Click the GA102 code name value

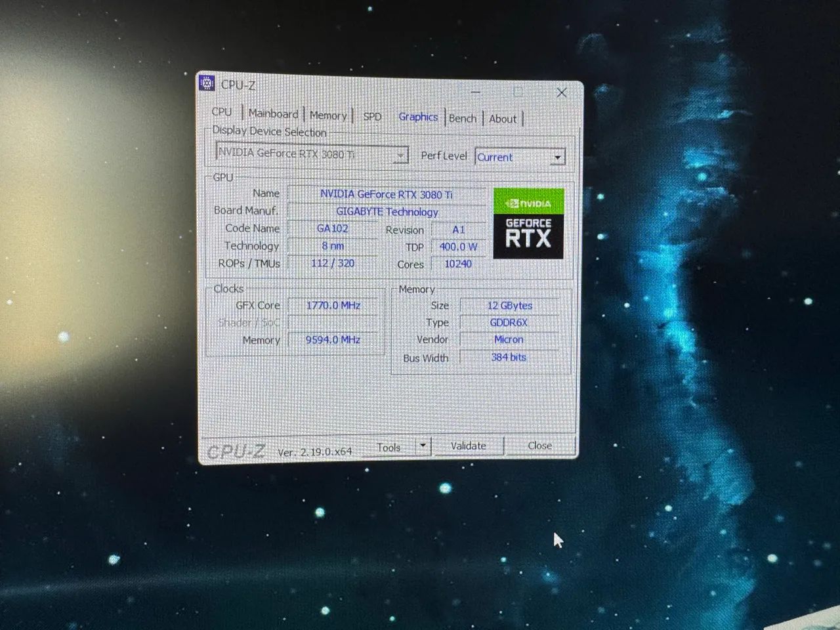(x=333, y=228)
